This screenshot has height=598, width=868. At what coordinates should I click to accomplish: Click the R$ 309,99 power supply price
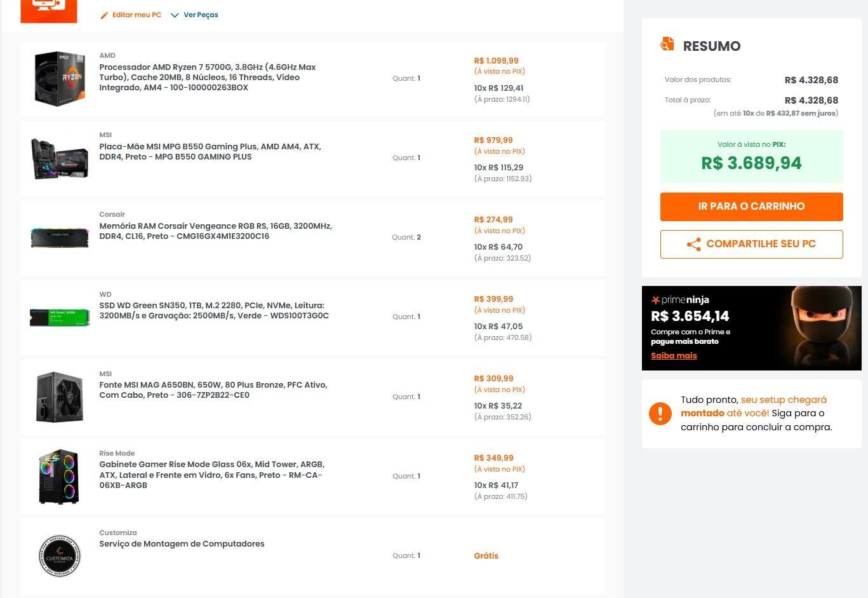tap(493, 379)
